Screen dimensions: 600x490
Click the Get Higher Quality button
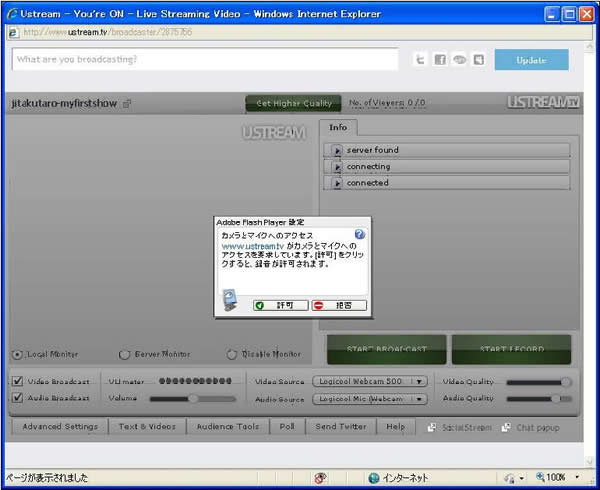293,103
